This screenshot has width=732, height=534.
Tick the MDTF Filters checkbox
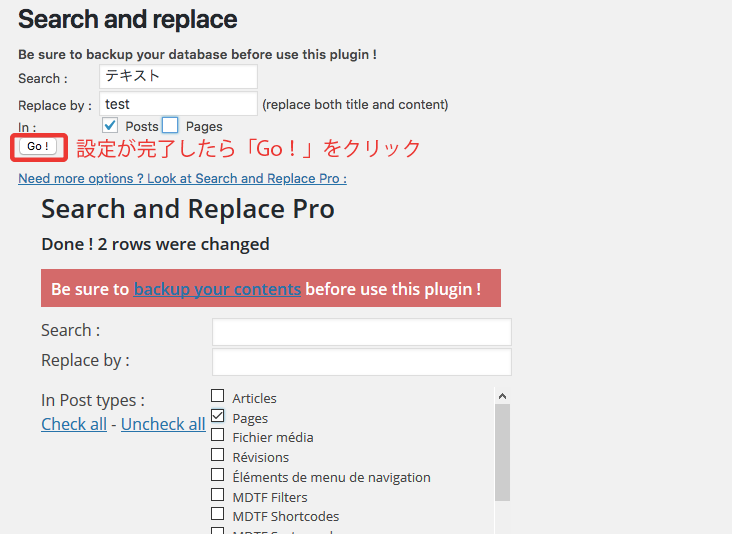(218, 496)
